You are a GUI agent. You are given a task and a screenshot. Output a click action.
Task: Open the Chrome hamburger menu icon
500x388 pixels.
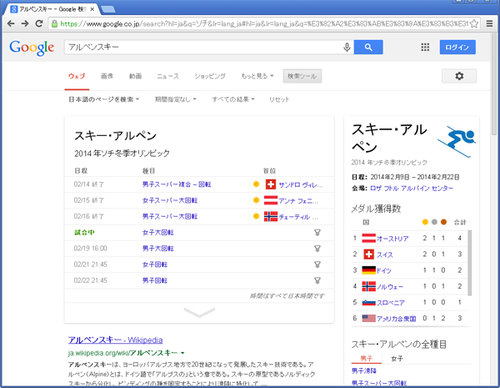[x=489, y=24]
